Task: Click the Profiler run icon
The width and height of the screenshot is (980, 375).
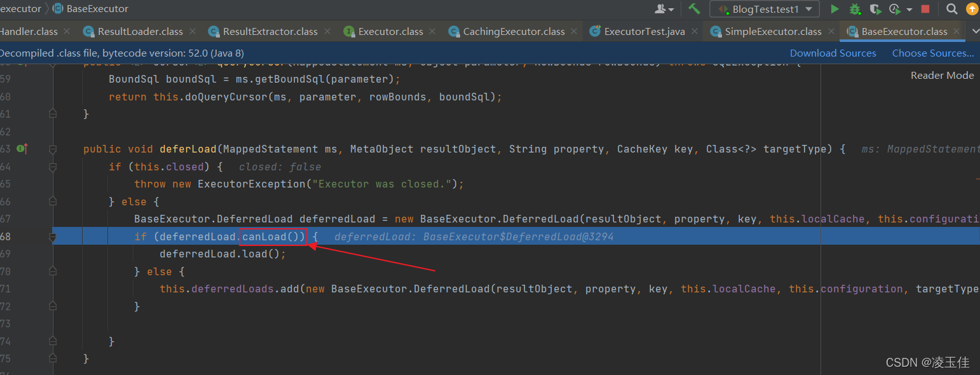Action: click(895, 9)
